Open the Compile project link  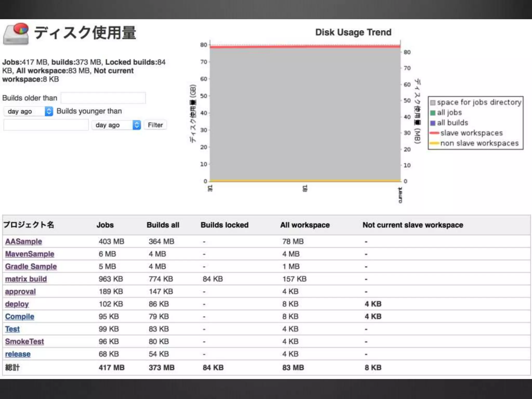[19, 316]
